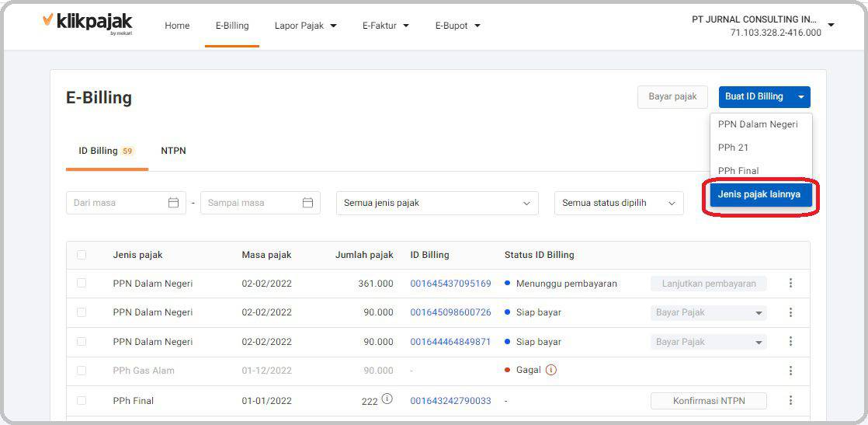Expand the E-Bupot menu
868x425 pixels.
(458, 26)
